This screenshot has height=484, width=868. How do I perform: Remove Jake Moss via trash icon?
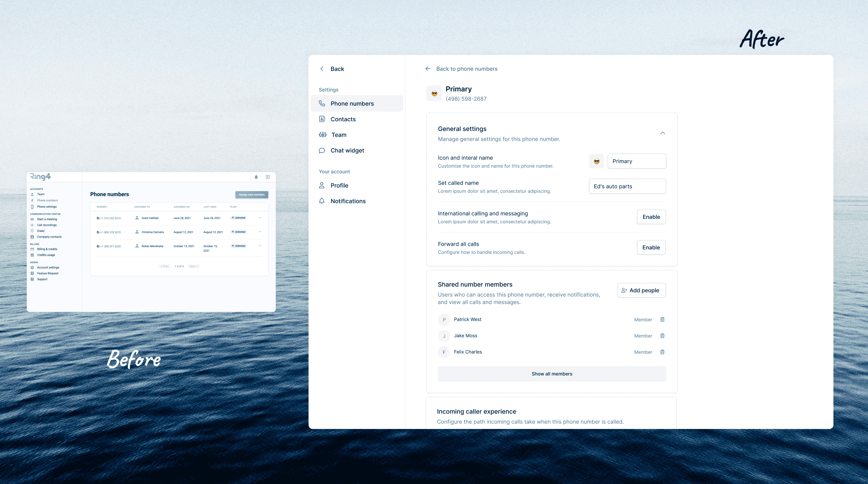tap(662, 336)
